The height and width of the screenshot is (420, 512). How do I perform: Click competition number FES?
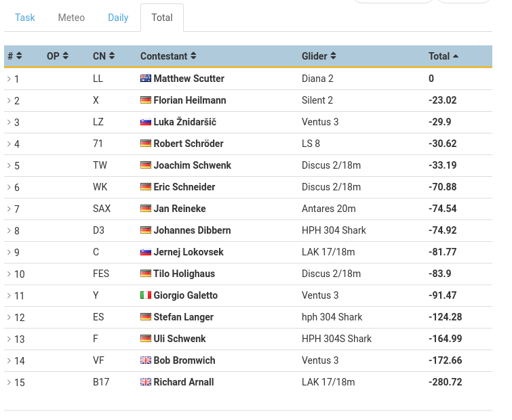(x=101, y=274)
